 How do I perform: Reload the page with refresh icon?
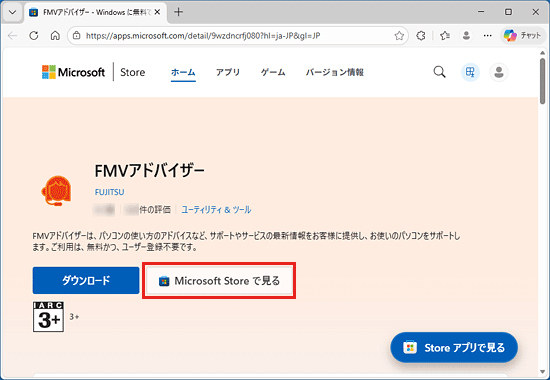[34, 35]
